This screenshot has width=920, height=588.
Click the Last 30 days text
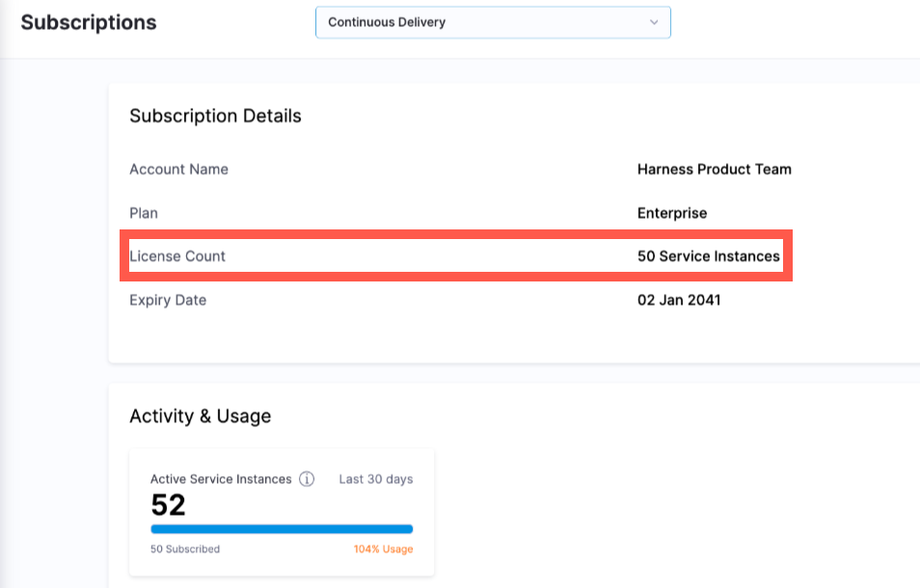click(375, 479)
